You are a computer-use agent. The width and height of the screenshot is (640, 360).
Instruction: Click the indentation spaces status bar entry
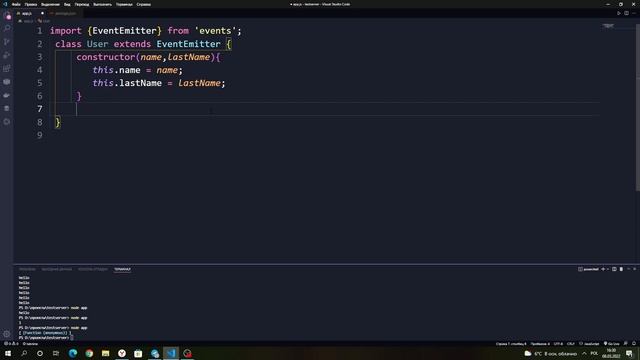(540, 344)
